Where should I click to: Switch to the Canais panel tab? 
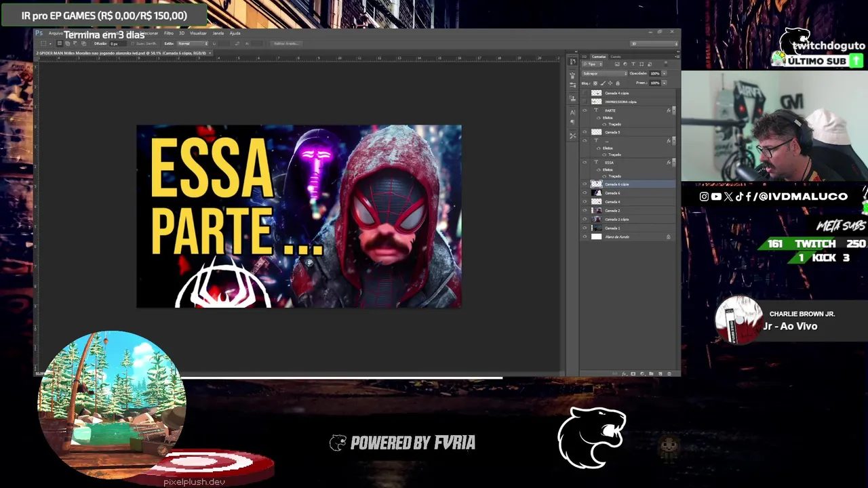[616, 57]
